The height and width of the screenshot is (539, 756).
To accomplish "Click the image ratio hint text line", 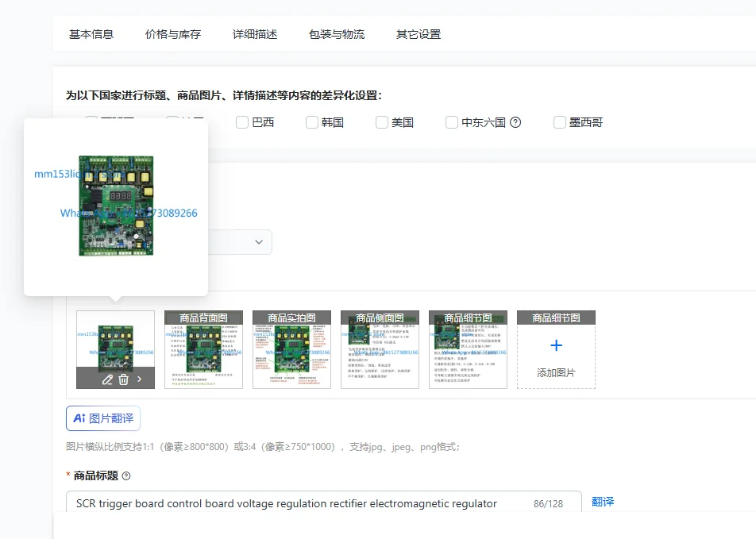I will (x=263, y=447).
